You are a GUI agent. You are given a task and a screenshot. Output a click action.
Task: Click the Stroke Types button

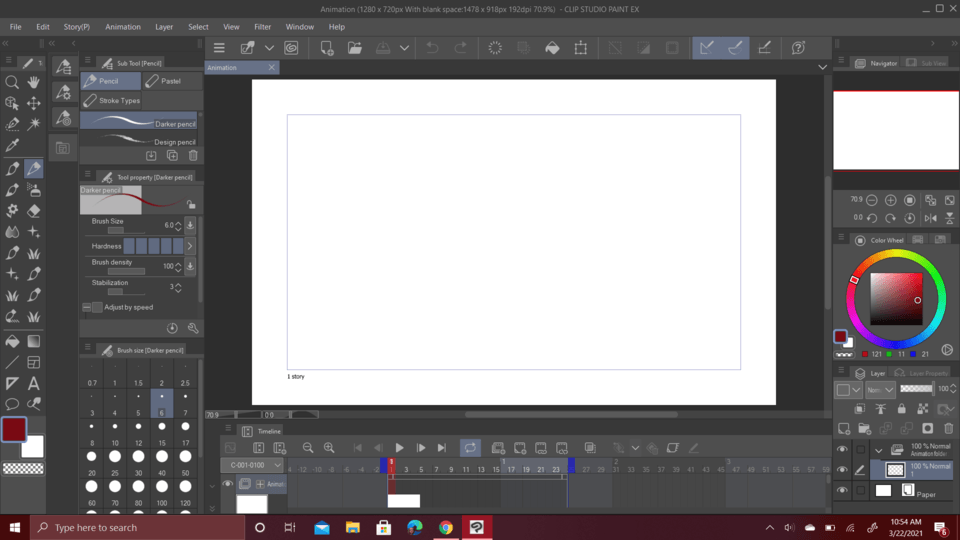click(x=112, y=101)
